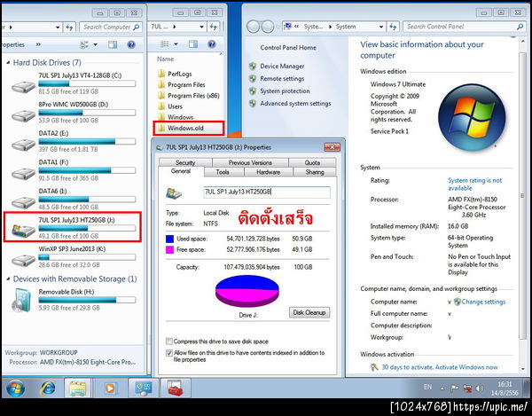Image resolution: width=532 pixels, height=416 pixels.
Task: Toggle preview pane in Computer window
Action: (x=113, y=44)
